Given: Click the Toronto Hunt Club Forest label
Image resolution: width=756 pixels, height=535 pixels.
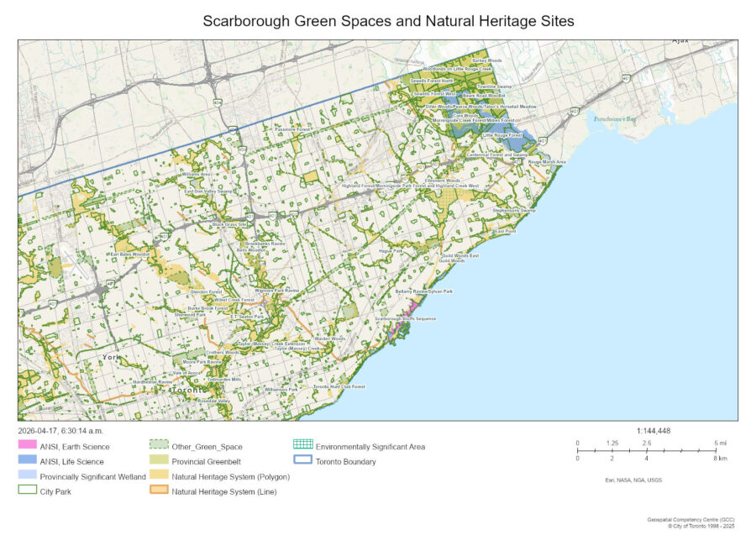Looking at the screenshot, I should click(x=339, y=386).
